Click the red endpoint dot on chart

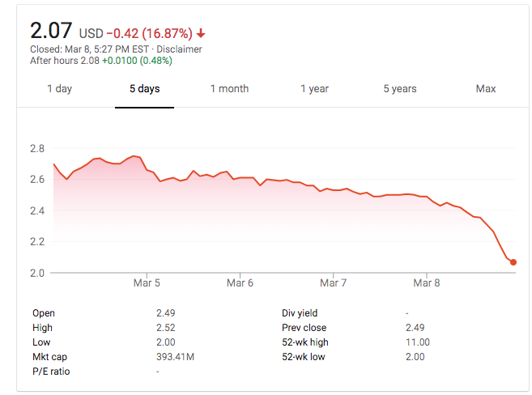click(x=513, y=262)
